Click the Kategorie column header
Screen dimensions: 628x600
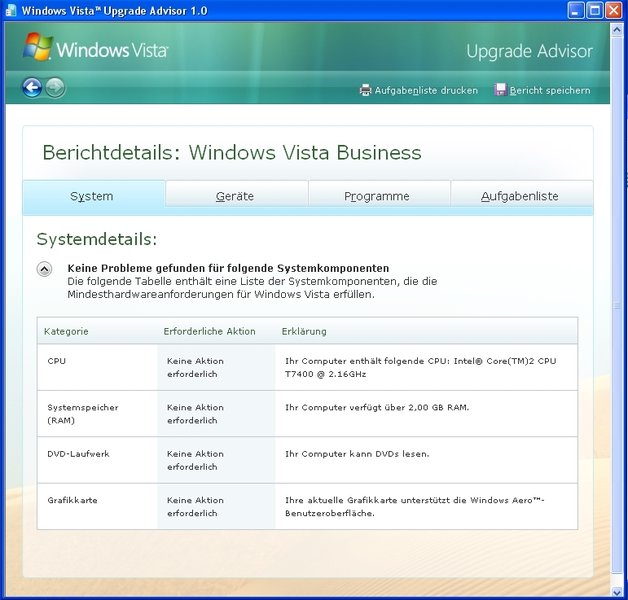66,332
